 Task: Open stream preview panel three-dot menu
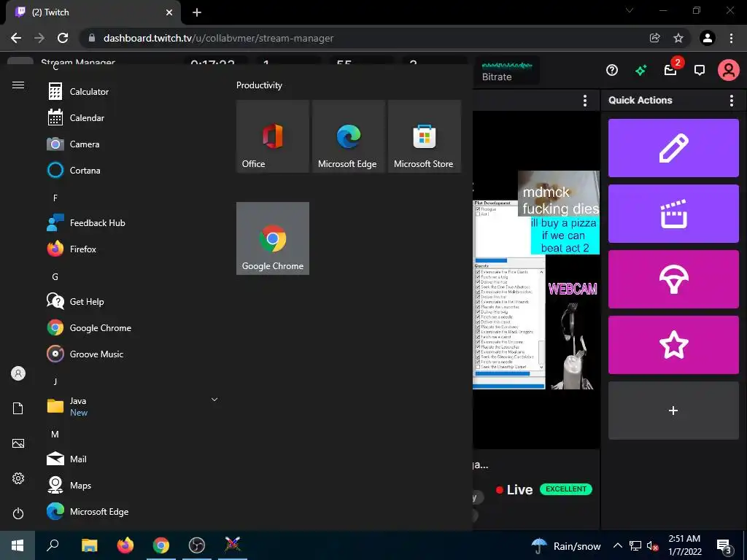tap(584, 100)
